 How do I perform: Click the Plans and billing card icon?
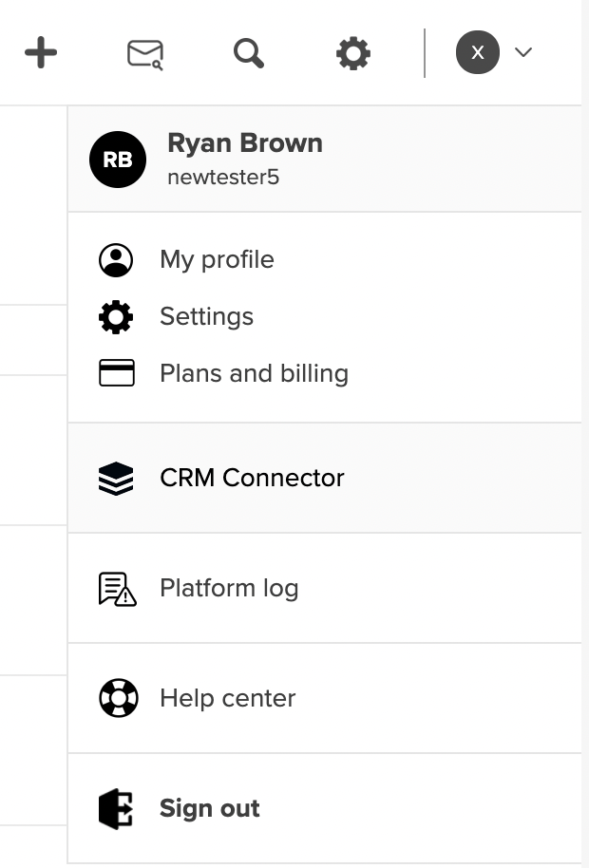click(x=116, y=373)
